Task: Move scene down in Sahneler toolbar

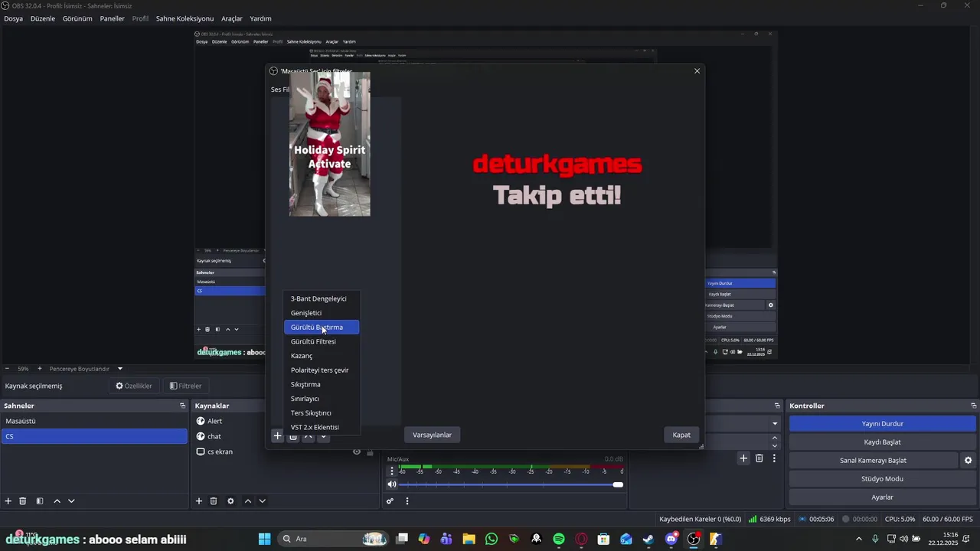Action: coord(71,501)
